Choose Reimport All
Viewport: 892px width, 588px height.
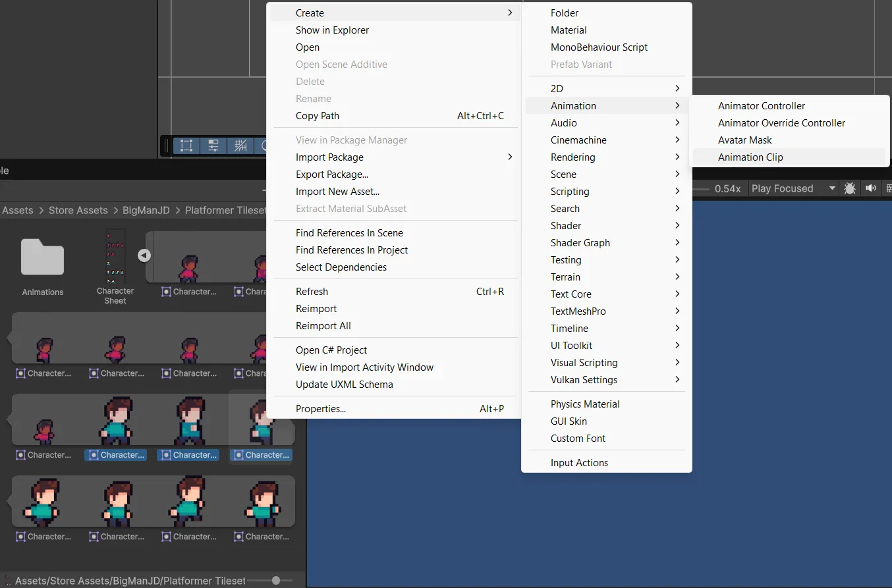click(395, 326)
